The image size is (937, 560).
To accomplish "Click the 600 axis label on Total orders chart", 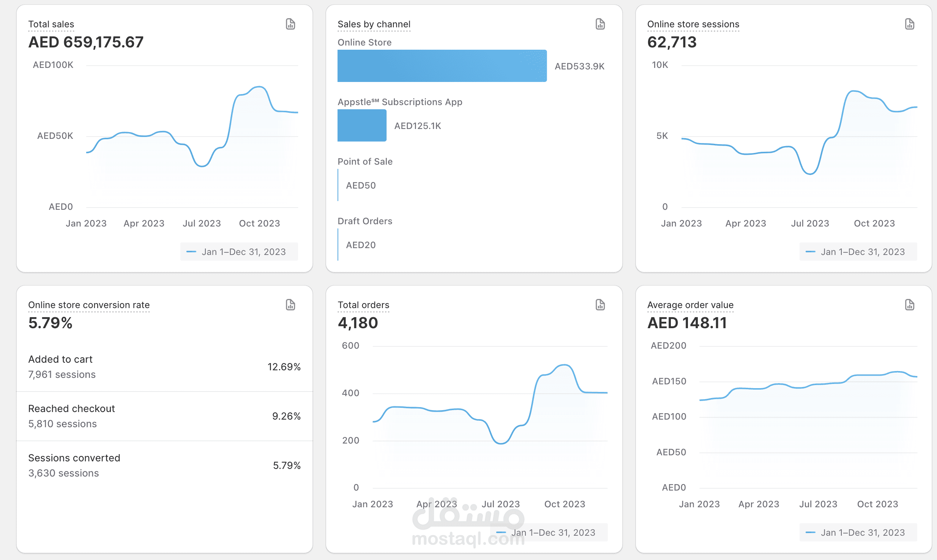I will click(350, 346).
